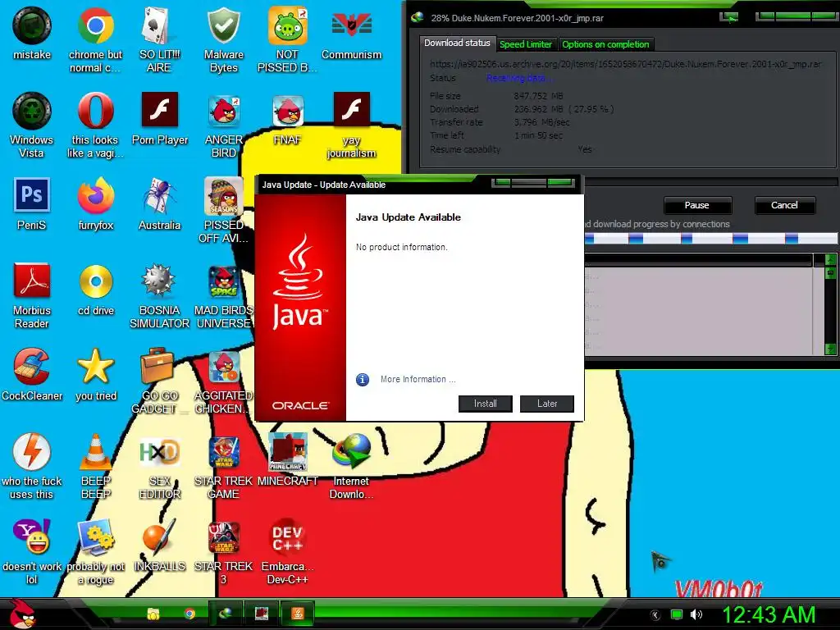
Task: Click Install in Java Update dialog
Action: click(x=486, y=404)
